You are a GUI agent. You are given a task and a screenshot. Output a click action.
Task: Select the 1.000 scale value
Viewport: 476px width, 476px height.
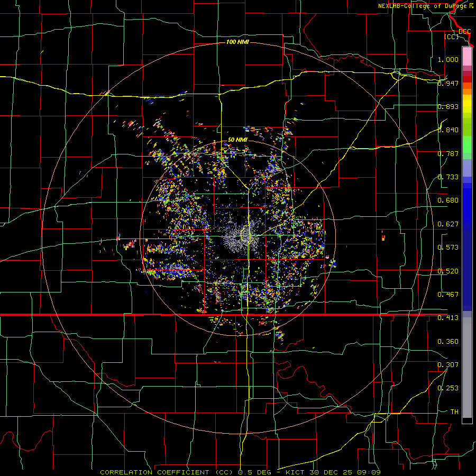(x=448, y=59)
